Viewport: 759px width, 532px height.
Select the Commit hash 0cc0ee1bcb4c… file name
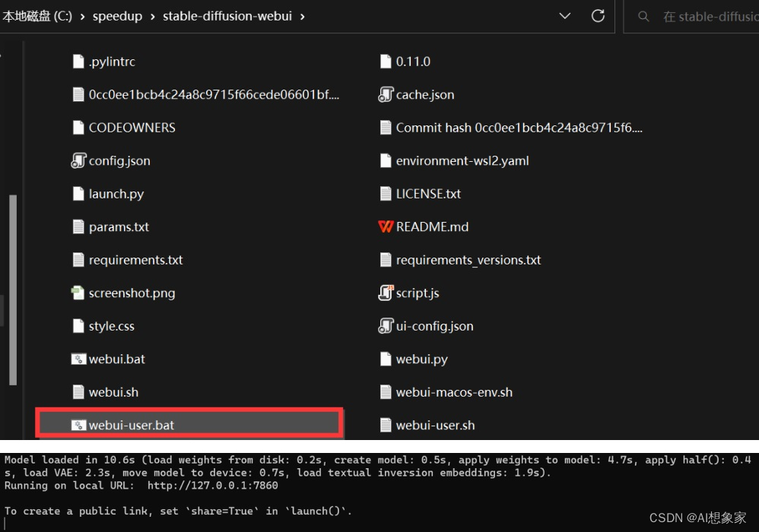519,127
